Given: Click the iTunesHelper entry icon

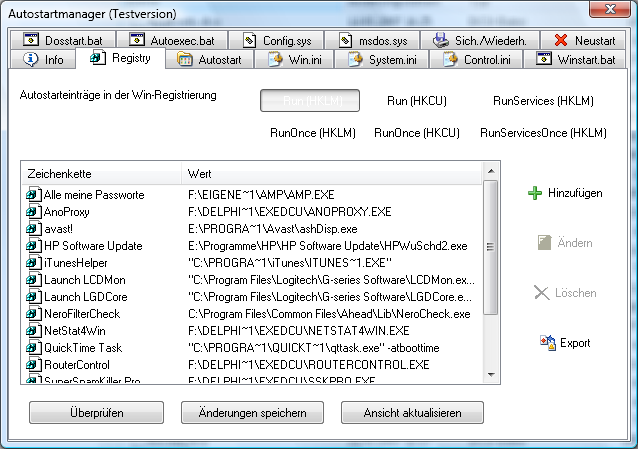Looking at the screenshot, I should coord(33,262).
